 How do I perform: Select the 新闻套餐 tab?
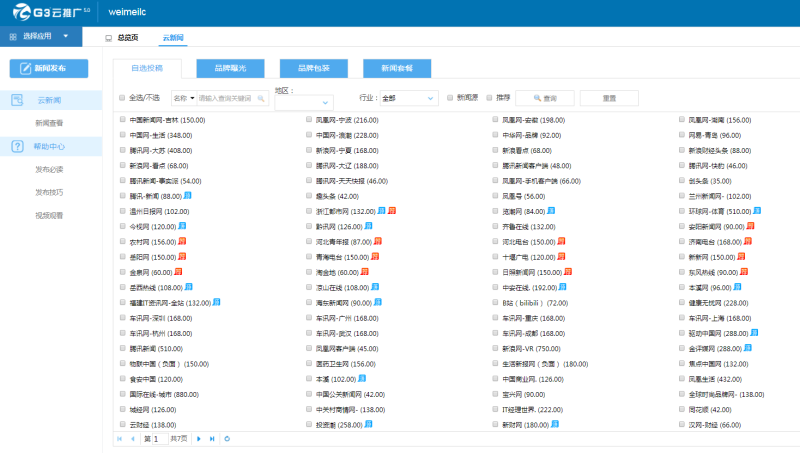coord(397,68)
